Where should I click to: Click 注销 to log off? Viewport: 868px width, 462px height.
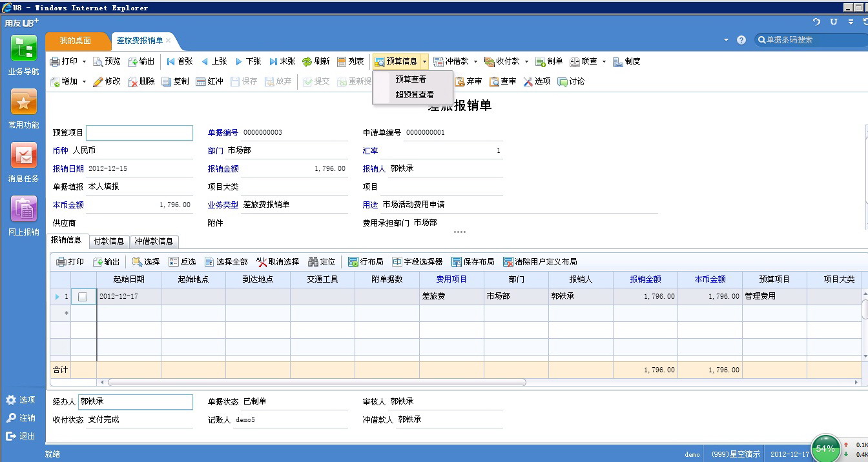pos(21,418)
